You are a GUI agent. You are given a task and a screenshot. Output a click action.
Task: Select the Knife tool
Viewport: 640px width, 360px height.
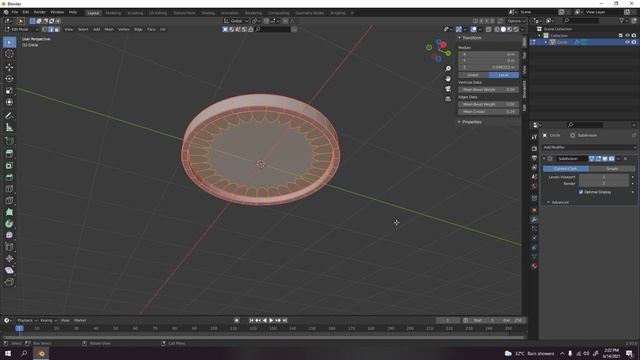tap(9, 200)
